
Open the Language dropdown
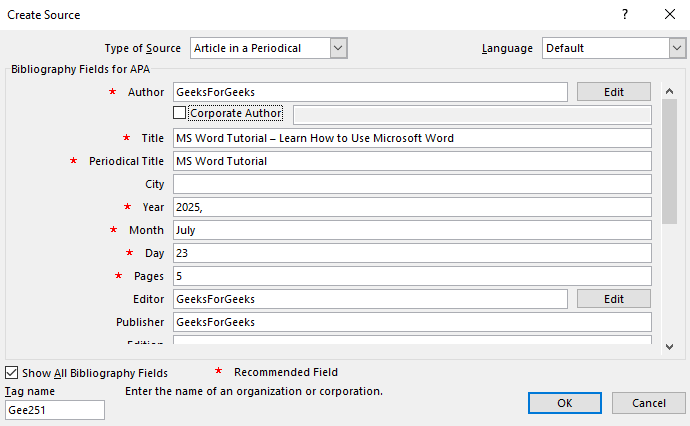pyautogui.click(x=677, y=48)
